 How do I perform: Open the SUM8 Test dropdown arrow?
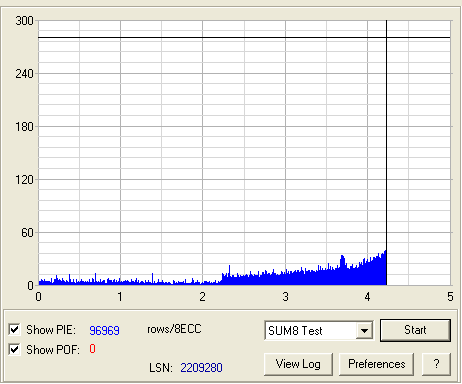364,331
